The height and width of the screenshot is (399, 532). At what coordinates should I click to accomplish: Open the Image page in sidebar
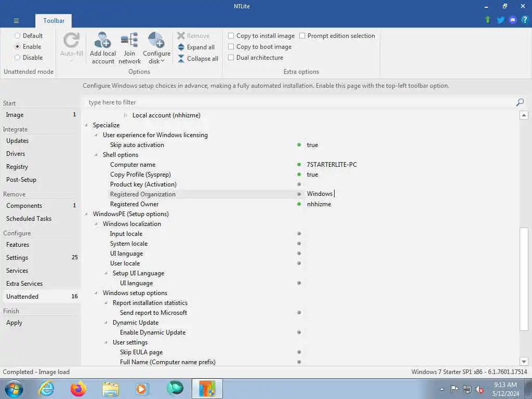click(41, 115)
